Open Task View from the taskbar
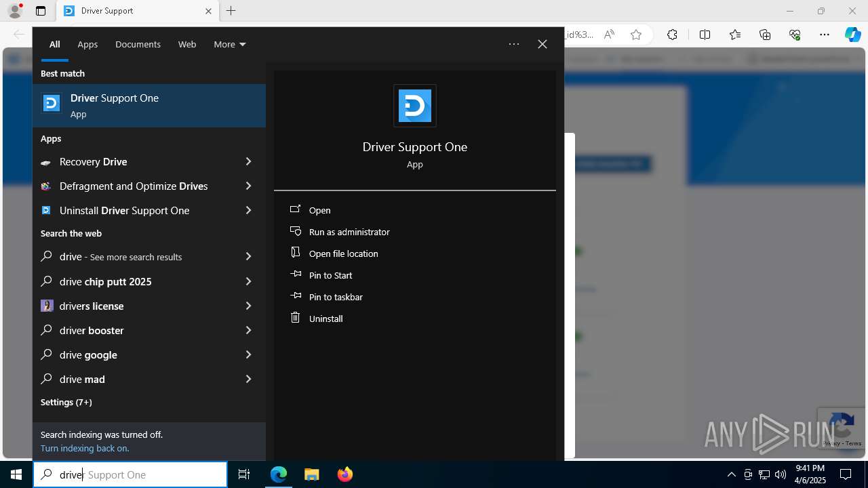The image size is (868, 488). point(244,474)
